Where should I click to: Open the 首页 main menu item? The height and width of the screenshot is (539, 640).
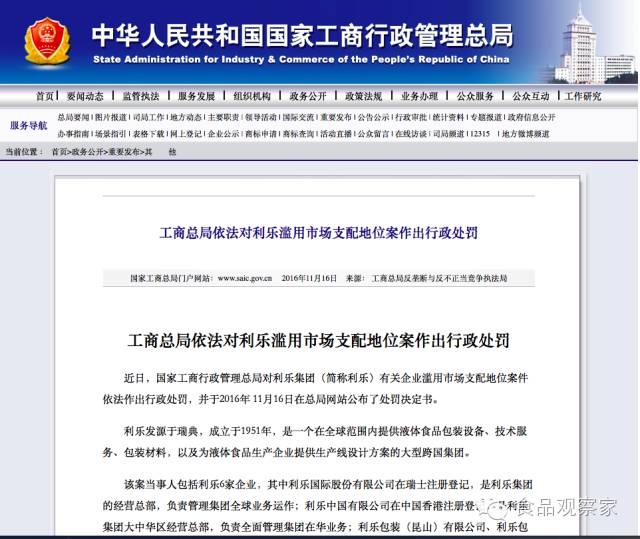[x=45, y=96]
